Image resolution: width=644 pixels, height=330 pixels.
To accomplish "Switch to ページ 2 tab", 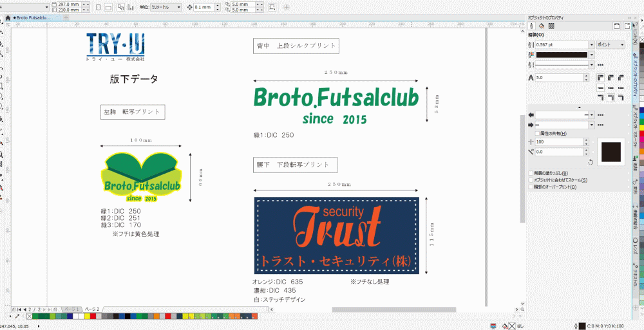I will coord(92,309).
